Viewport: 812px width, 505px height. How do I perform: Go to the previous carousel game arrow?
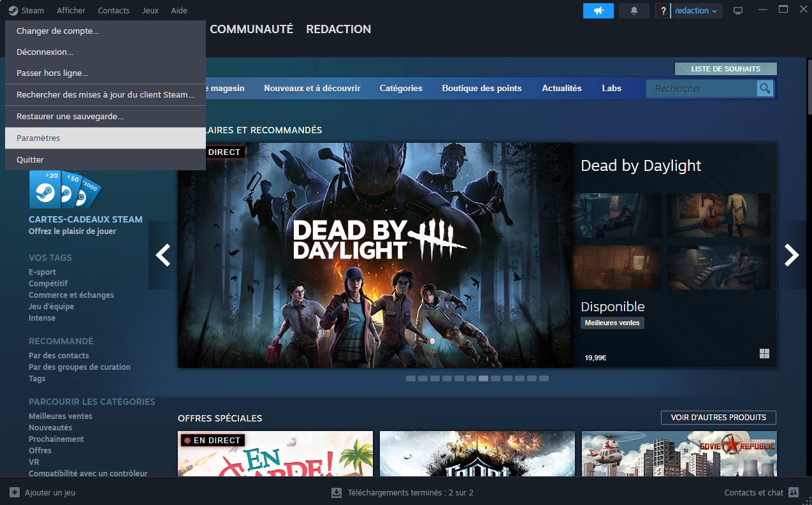(163, 255)
